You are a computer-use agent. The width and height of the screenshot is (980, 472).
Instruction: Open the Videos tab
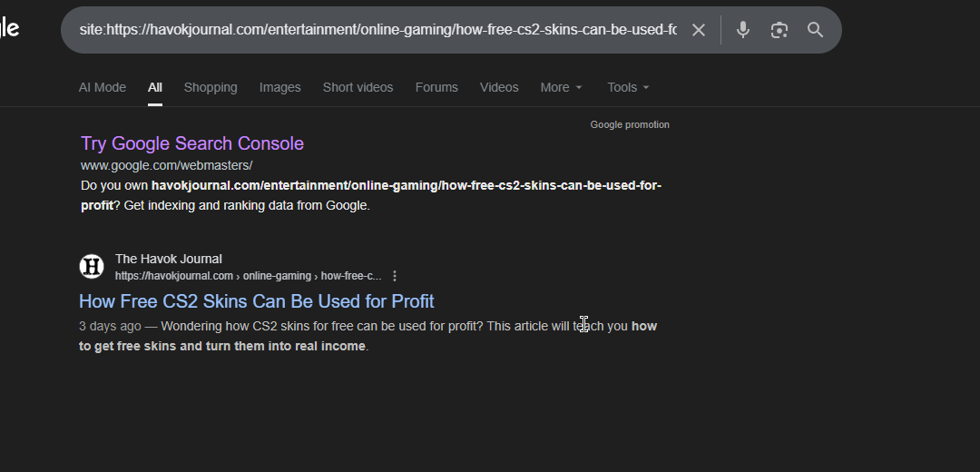[499, 87]
